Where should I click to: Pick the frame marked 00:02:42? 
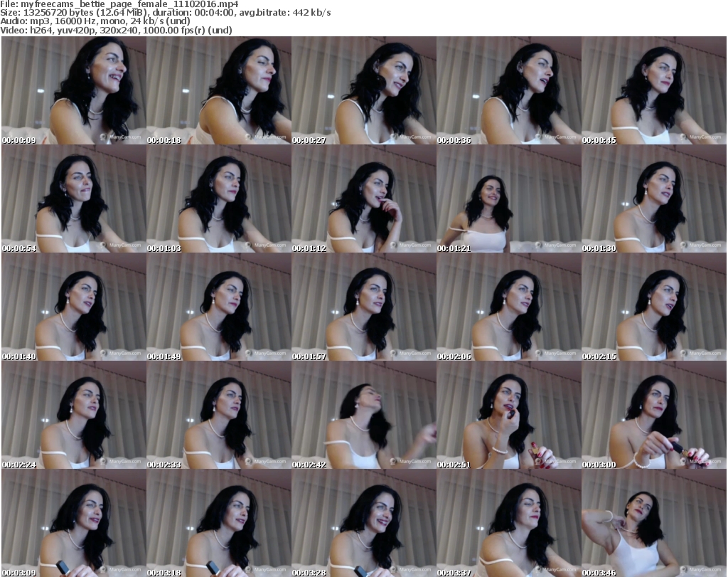click(363, 415)
